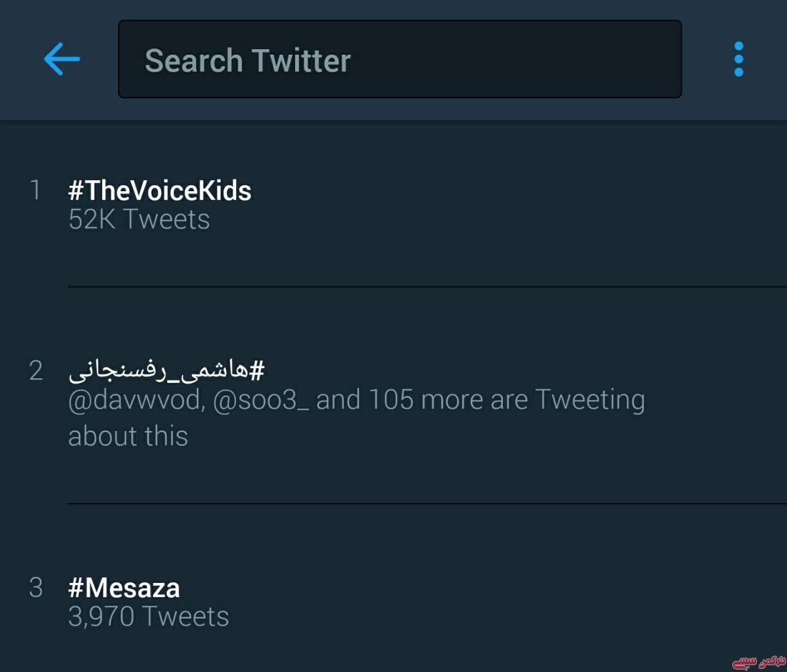Tap the blue back arrow

pyautogui.click(x=62, y=59)
